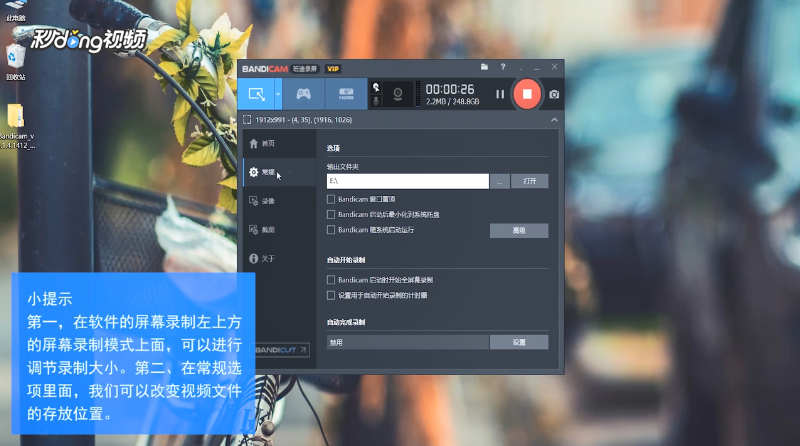
Task: Open the Image settings tab
Action: tap(280, 230)
